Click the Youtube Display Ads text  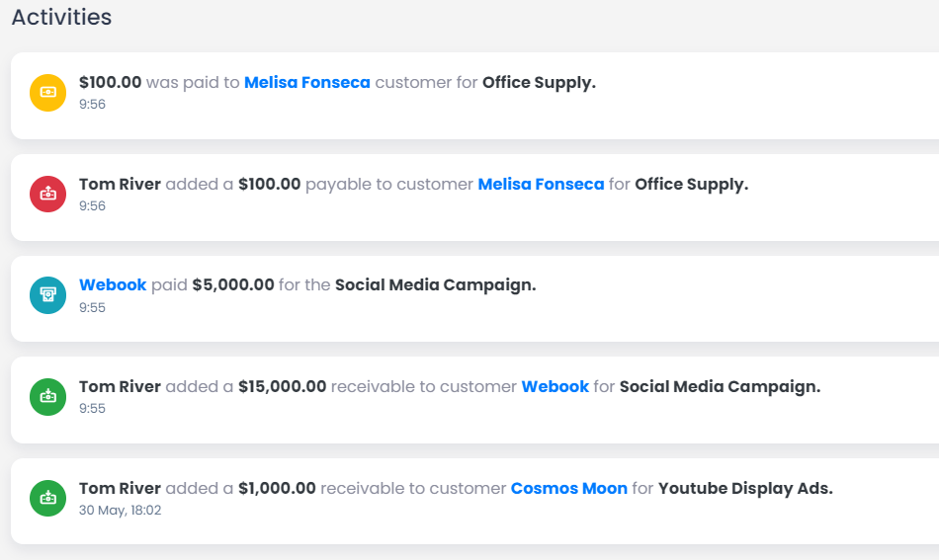pos(745,488)
